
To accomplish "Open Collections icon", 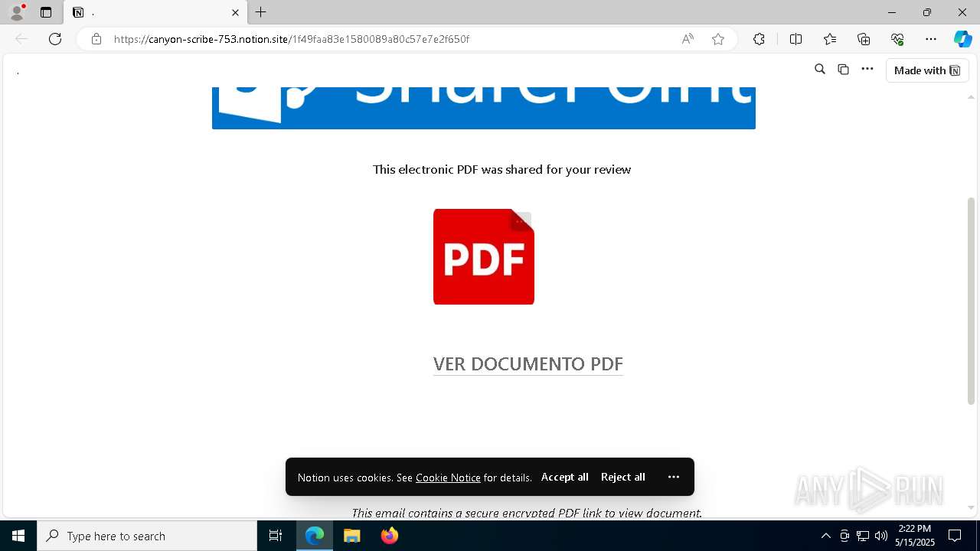I will pyautogui.click(x=864, y=39).
